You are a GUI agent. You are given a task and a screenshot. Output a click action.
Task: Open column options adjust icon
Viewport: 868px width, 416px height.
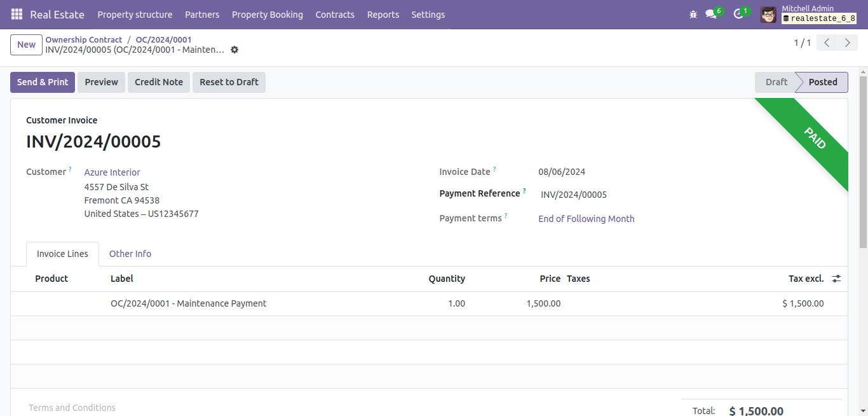[836, 279]
